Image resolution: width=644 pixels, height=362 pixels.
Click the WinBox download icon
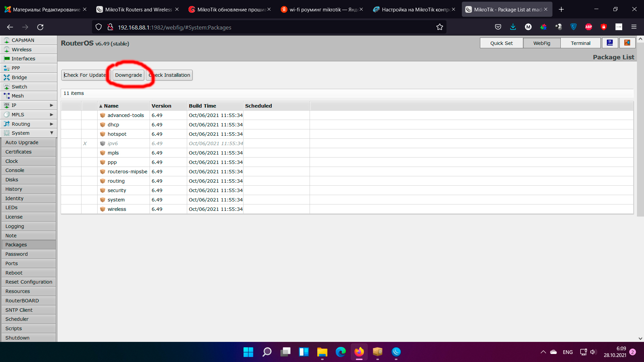point(610,43)
